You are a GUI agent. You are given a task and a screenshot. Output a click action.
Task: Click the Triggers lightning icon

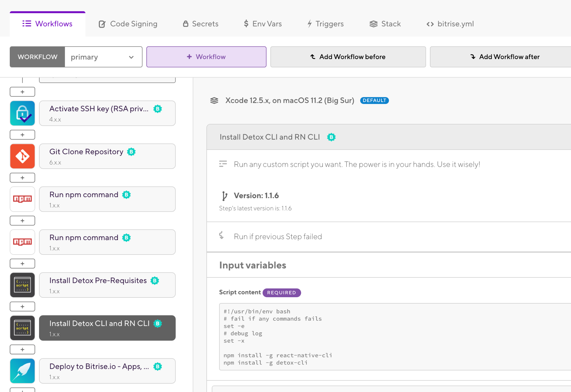click(x=309, y=24)
